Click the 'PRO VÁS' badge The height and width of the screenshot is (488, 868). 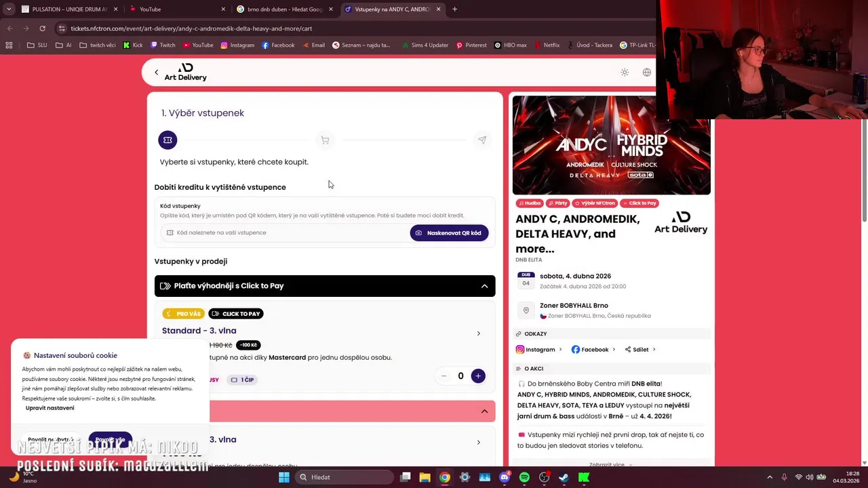(183, 314)
